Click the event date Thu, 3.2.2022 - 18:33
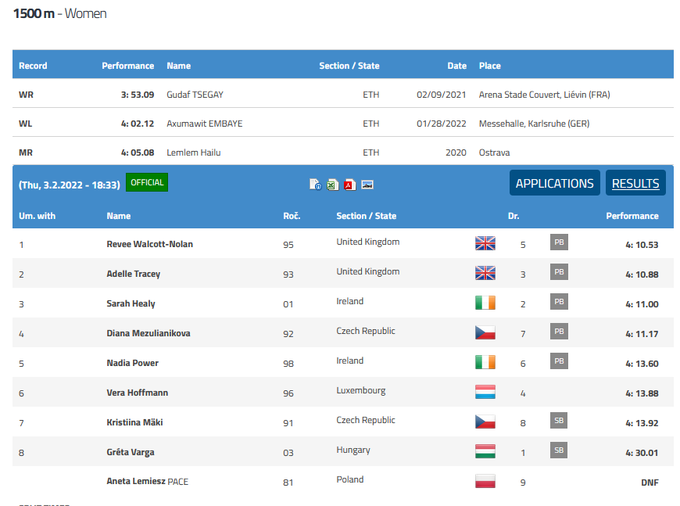This screenshot has height=506, width=680. [69, 185]
